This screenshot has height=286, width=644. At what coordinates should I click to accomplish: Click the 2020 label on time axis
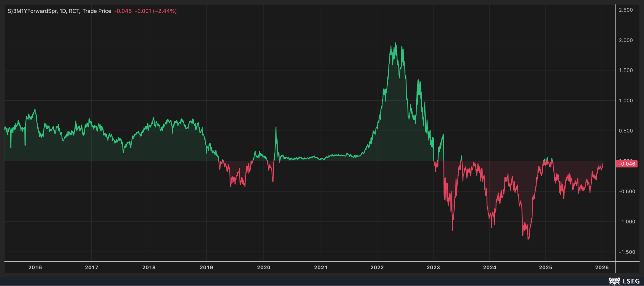coord(264,267)
